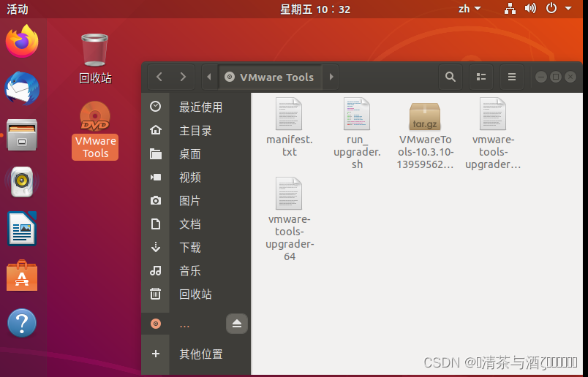Select manifest.txt file
Image resolution: width=588 pixels, height=377 pixels.
(289, 127)
